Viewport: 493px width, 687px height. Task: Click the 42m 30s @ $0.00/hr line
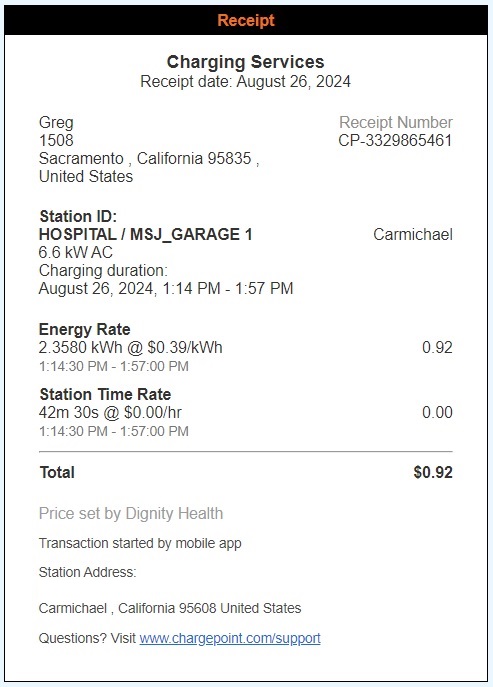(110, 412)
